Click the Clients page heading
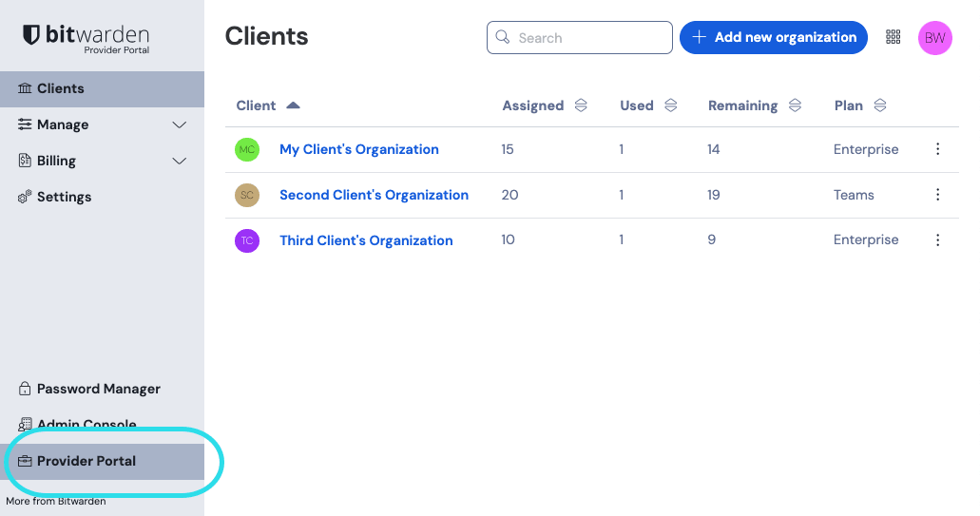The width and height of the screenshot is (980, 516). [266, 36]
